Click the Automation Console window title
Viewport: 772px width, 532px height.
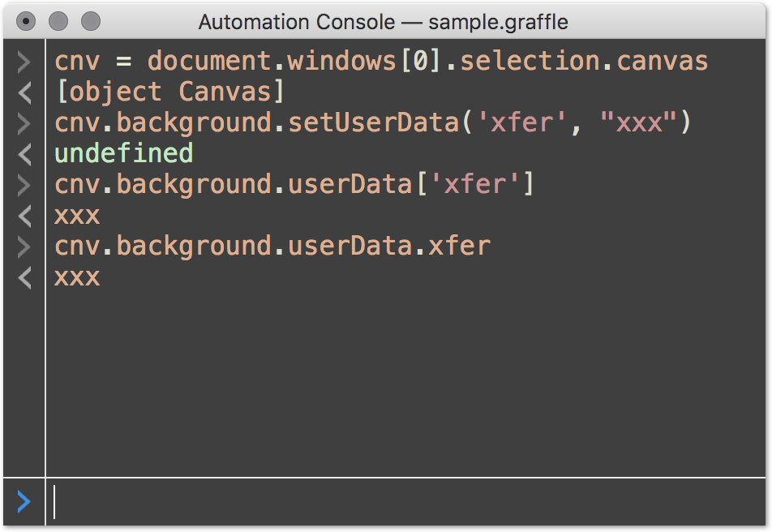click(x=383, y=22)
